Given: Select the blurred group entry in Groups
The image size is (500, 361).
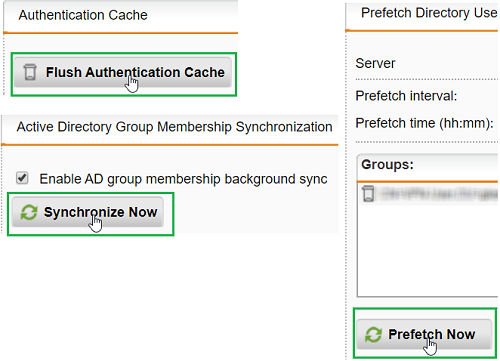Looking at the screenshot, I should click(x=439, y=194).
